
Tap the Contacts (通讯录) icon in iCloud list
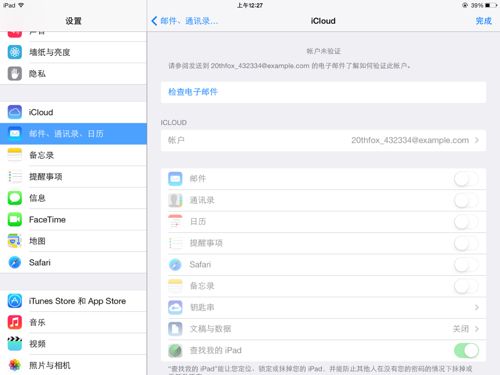point(175,200)
